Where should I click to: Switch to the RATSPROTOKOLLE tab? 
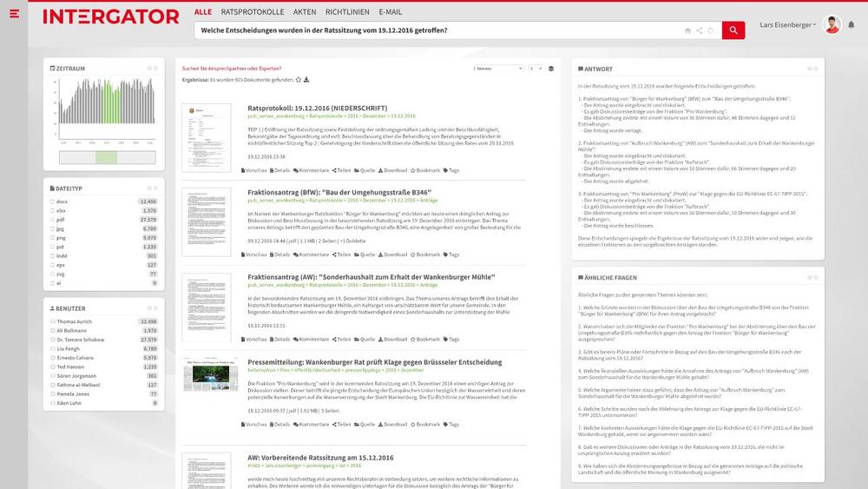[253, 11]
